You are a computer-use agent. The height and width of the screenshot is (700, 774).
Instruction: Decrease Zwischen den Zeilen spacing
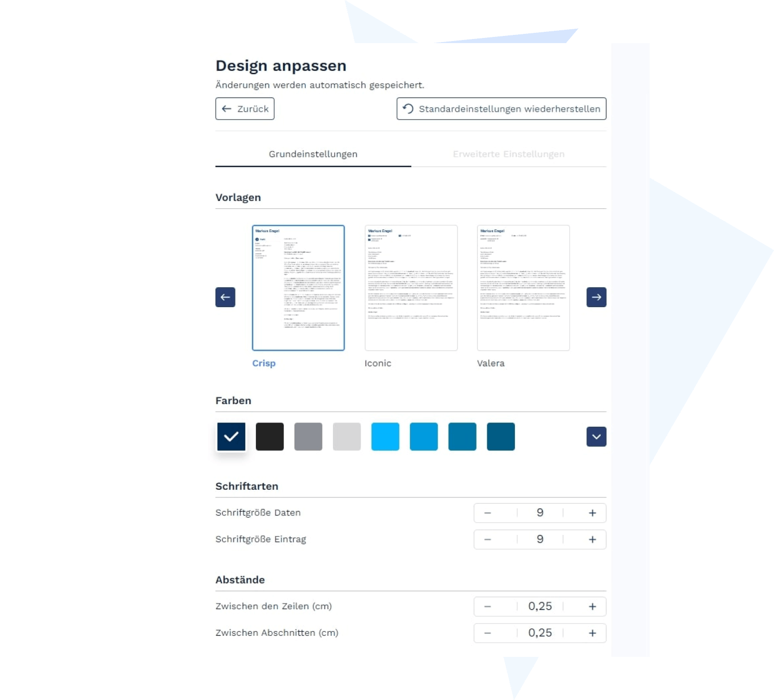[488, 606]
